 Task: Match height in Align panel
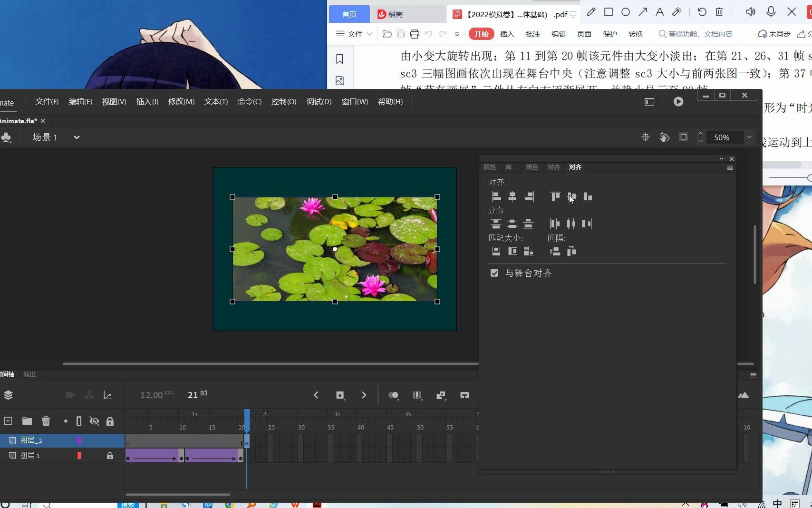[x=512, y=251]
